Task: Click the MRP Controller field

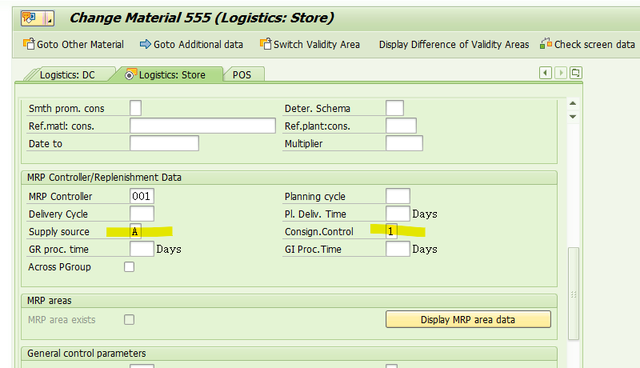Action: tap(142, 196)
